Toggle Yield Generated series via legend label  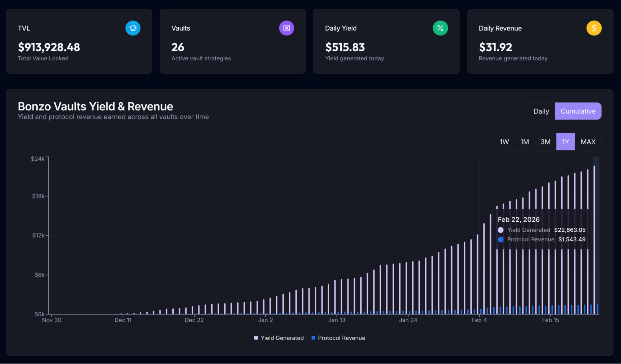click(282, 338)
